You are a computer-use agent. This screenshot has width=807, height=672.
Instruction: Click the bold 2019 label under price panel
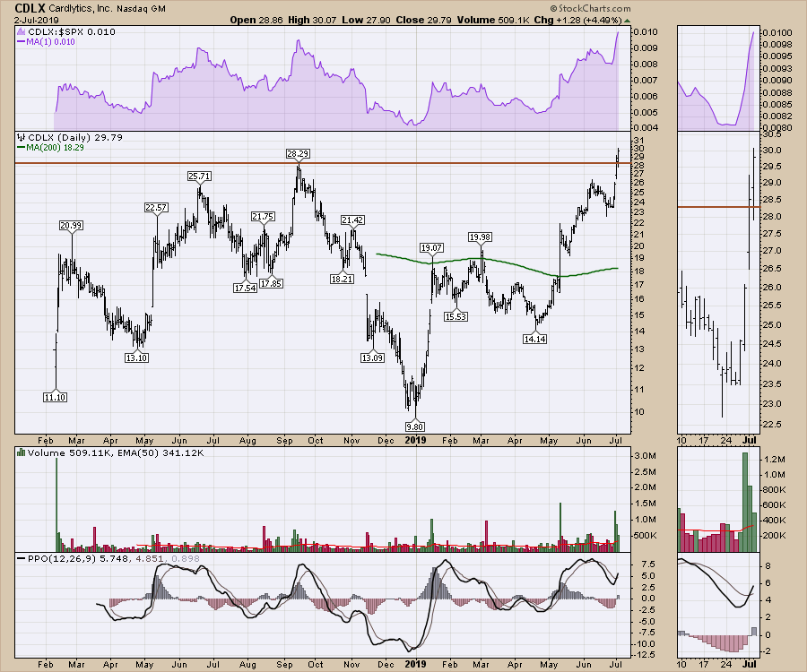click(x=415, y=441)
